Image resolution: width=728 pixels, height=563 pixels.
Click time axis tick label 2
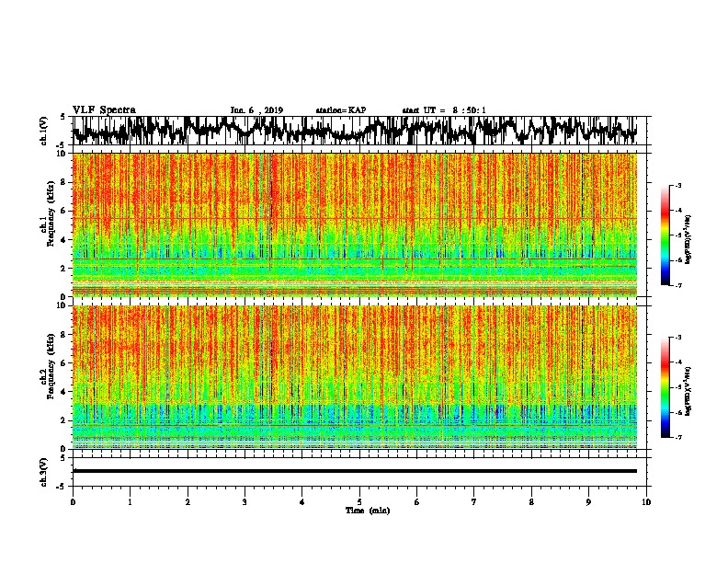188,501
